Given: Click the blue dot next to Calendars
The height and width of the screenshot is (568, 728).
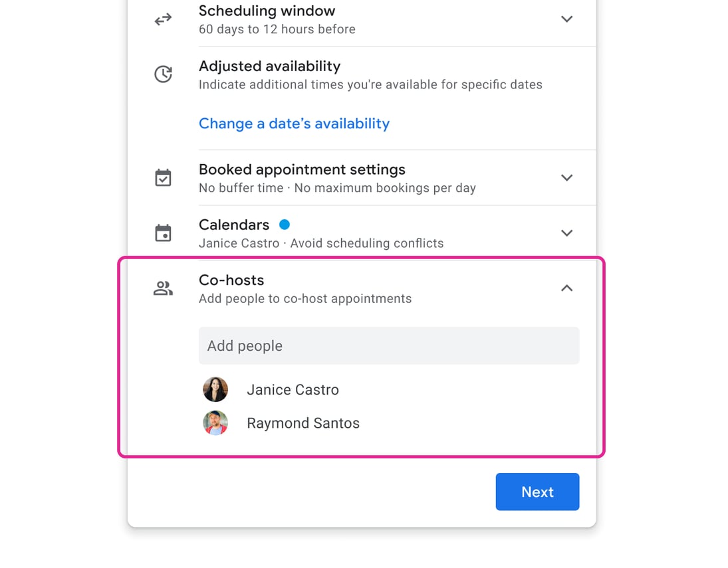Looking at the screenshot, I should (x=284, y=225).
